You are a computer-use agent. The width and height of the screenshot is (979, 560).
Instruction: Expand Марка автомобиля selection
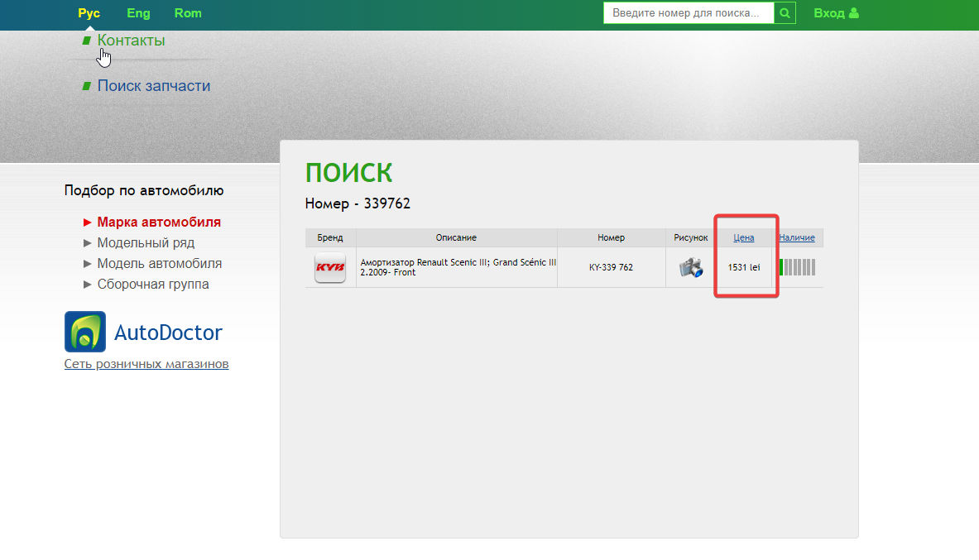(159, 223)
